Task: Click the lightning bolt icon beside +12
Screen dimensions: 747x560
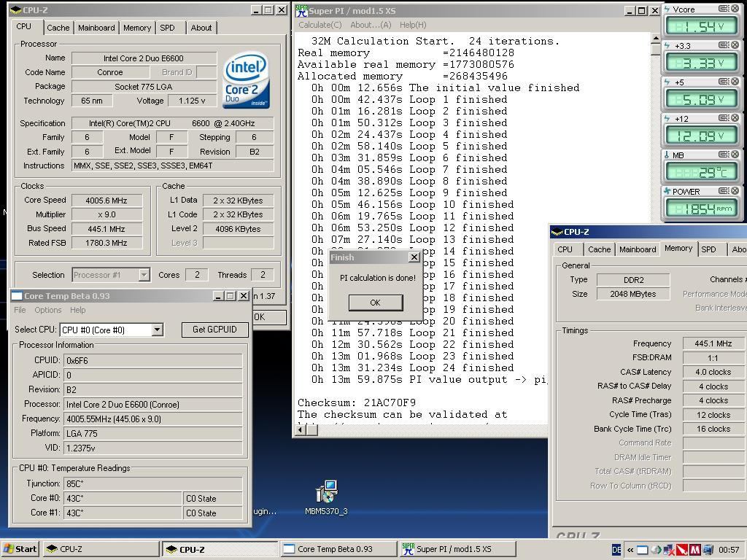Action: point(667,119)
